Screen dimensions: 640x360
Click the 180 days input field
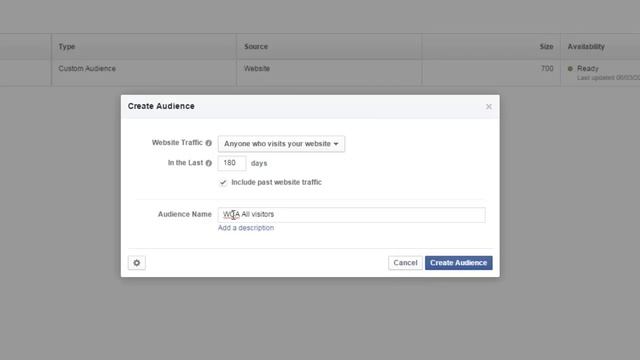[232, 163]
